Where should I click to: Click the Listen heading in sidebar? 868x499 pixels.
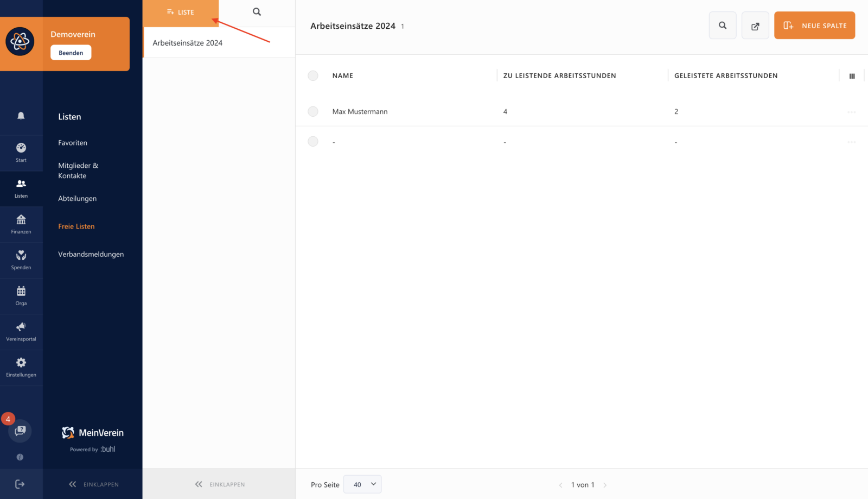point(69,117)
